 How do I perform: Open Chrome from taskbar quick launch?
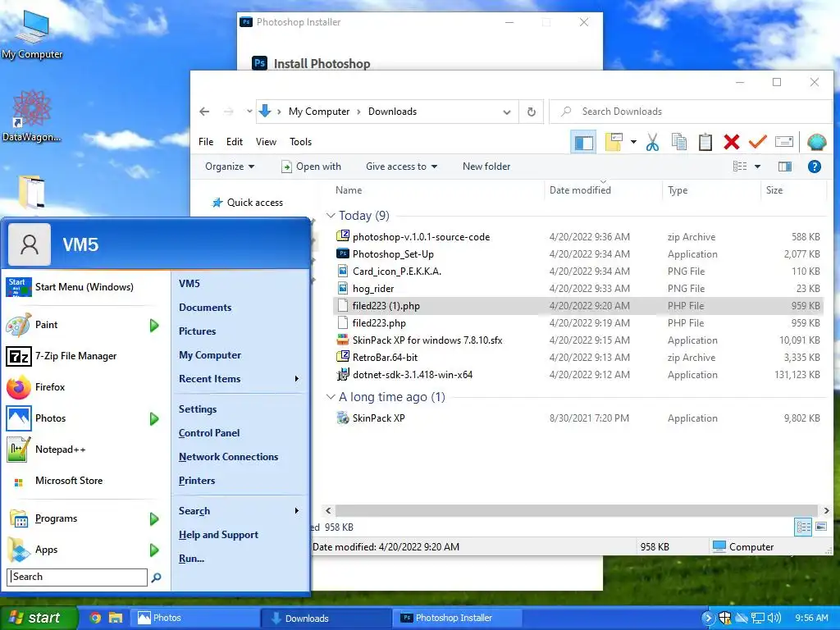tap(95, 618)
